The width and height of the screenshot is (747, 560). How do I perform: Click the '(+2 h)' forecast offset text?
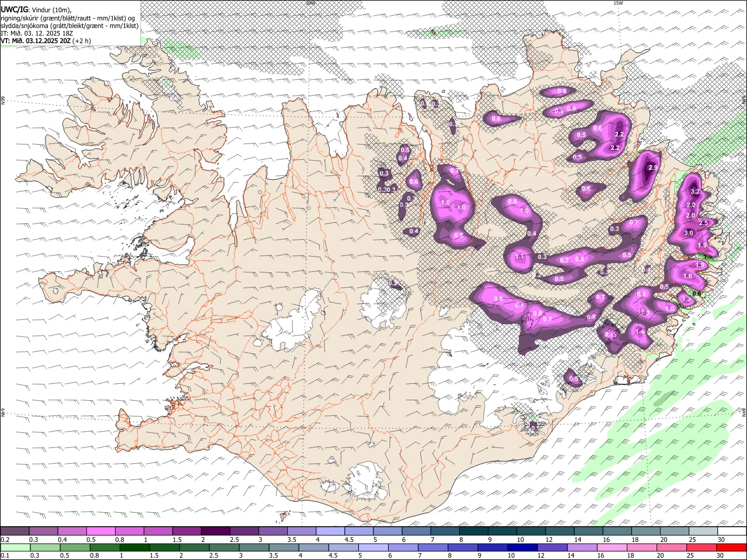pos(82,41)
